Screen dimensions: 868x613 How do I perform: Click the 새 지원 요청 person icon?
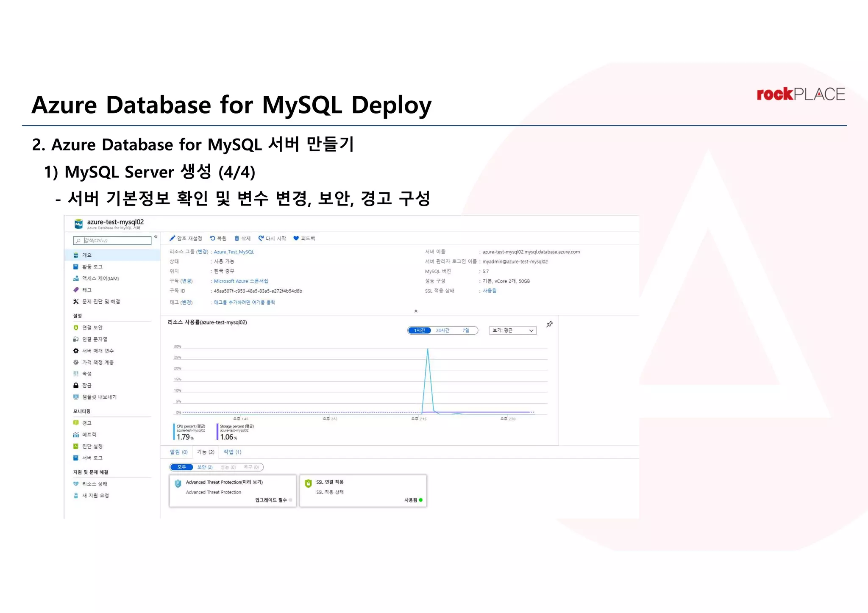tap(76, 495)
